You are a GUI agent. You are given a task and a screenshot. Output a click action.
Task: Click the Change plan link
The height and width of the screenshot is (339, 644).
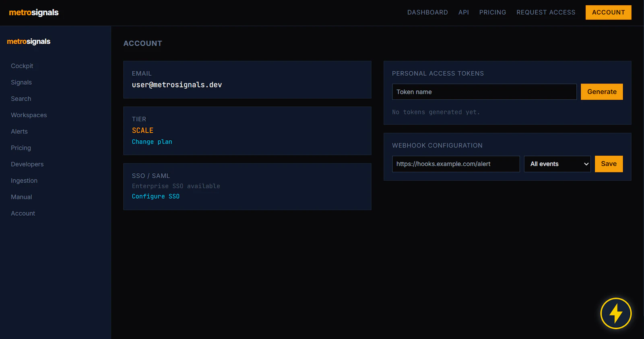click(152, 142)
